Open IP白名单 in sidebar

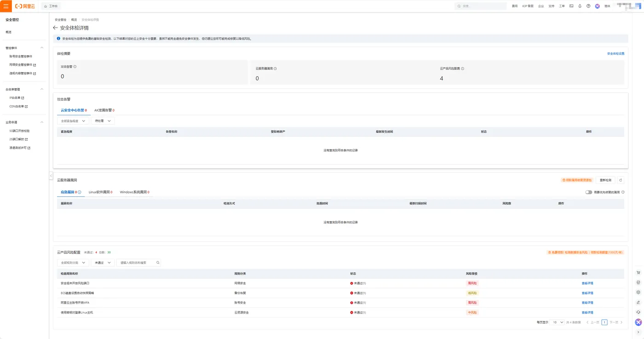(17, 98)
